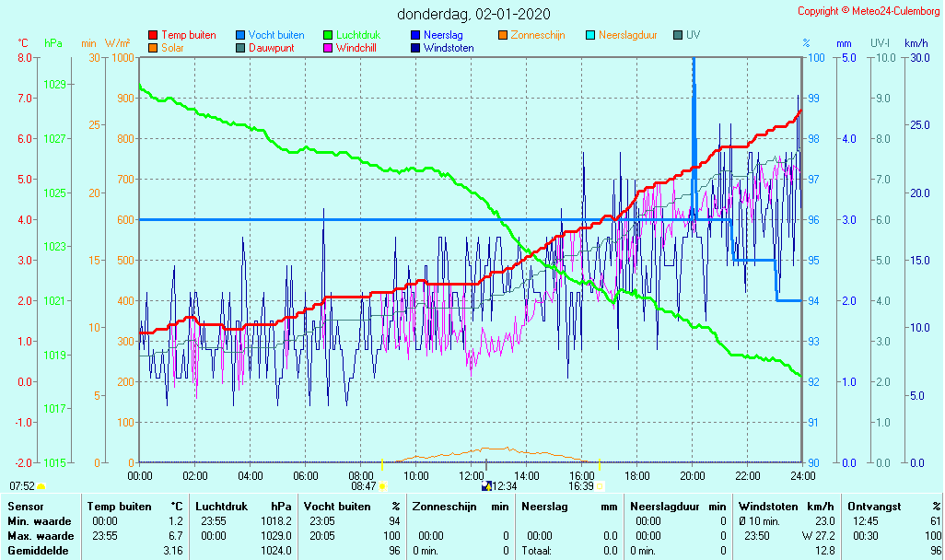The height and width of the screenshot is (560, 945).
Task: Select the Vocht buiten legend label
Action: point(275,35)
